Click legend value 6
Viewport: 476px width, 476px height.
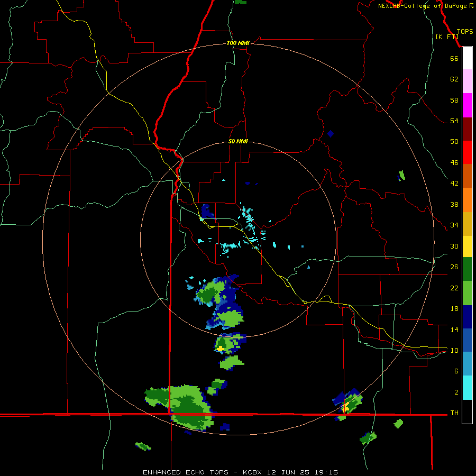point(456,371)
